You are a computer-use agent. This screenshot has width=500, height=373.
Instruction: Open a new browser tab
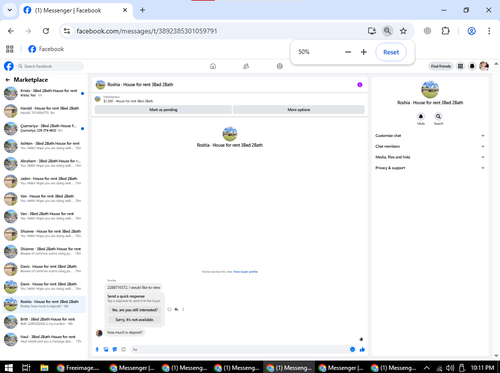coord(142,10)
